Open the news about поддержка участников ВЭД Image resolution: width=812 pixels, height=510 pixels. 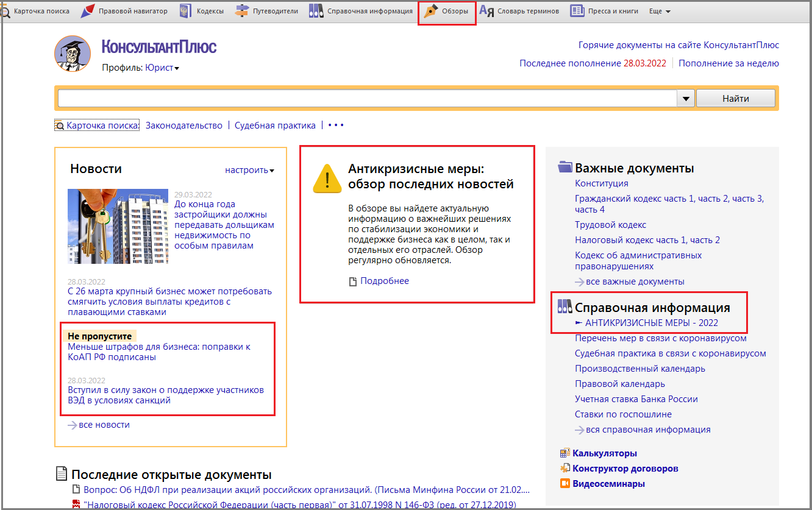pyautogui.click(x=166, y=395)
